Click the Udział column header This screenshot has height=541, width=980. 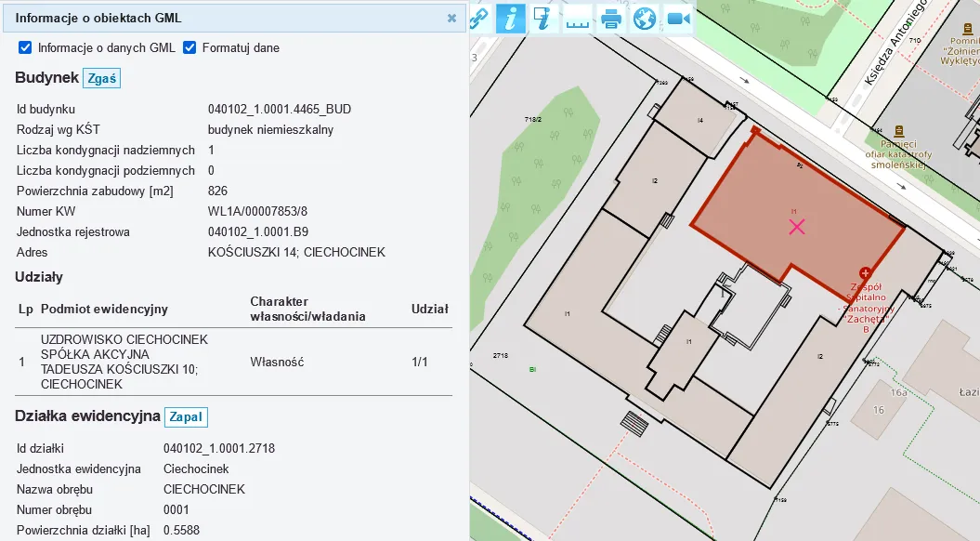tap(429, 309)
